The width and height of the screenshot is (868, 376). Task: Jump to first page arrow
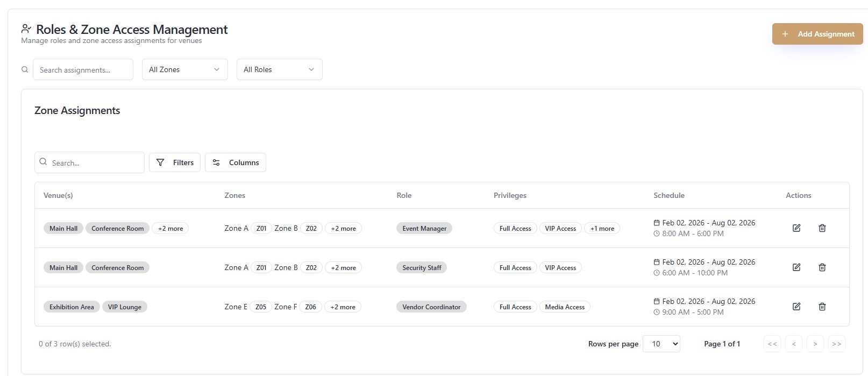pos(772,344)
